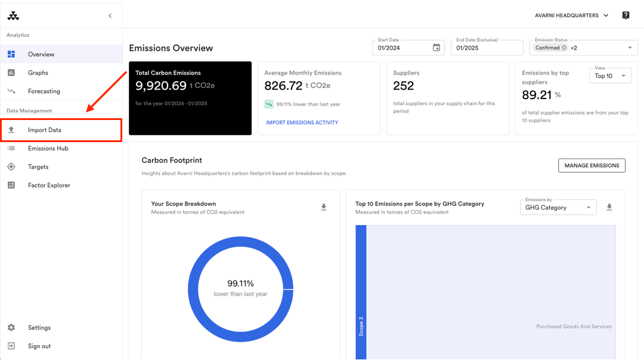Remove the Confirmed status chip
This screenshot has width=644, height=363.
(x=564, y=48)
